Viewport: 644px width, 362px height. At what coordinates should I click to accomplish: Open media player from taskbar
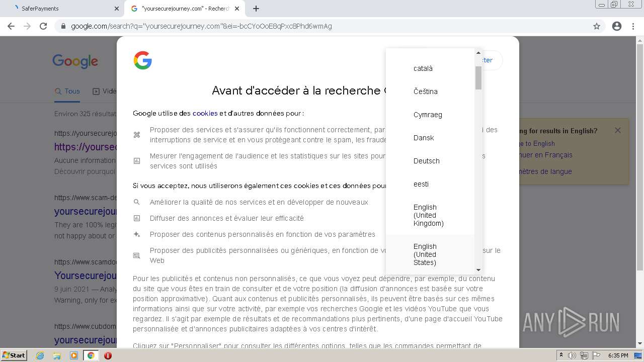(x=74, y=355)
